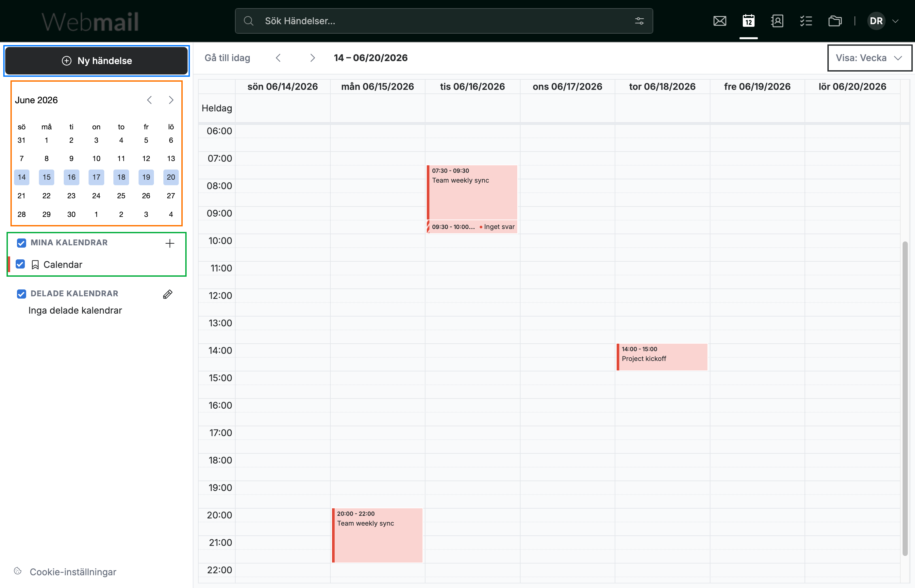Go to previous week arrow
The width and height of the screenshot is (915, 588).
pyautogui.click(x=278, y=57)
